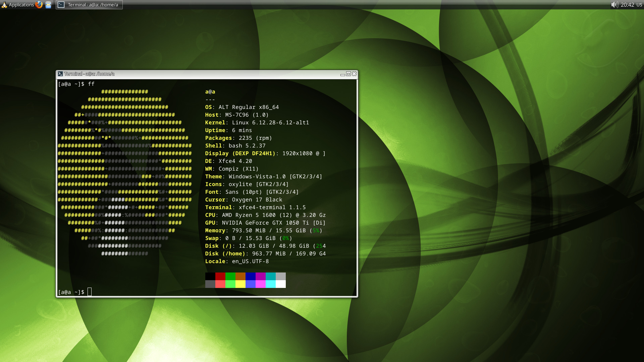Click the volume speaker icon in tray
This screenshot has width=644, height=362.
[614, 5]
